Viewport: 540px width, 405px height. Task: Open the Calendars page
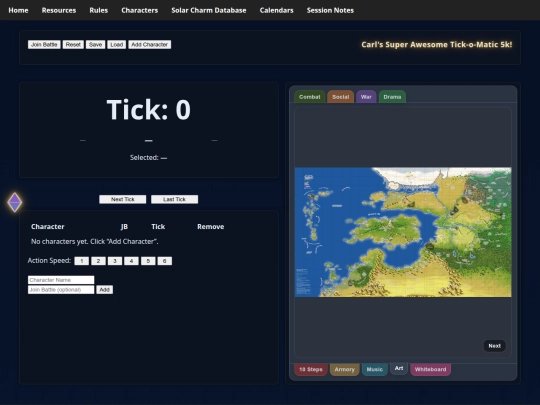(x=277, y=10)
